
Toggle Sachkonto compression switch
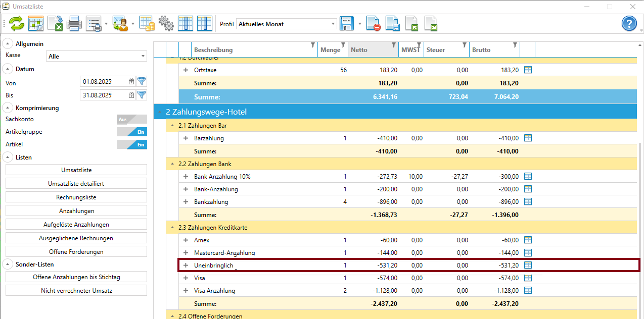[131, 119]
